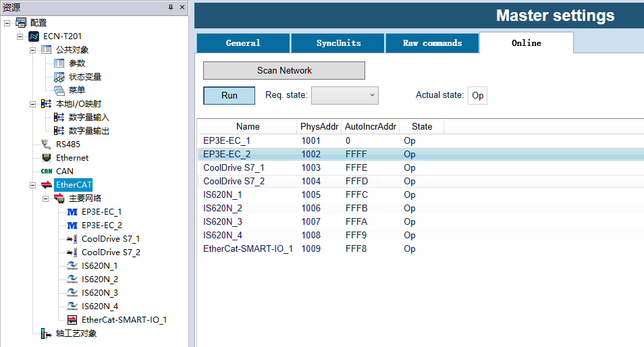The height and width of the screenshot is (347, 644).
Task: Collapse the 本地I/O映射 tree node
Action: point(33,104)
